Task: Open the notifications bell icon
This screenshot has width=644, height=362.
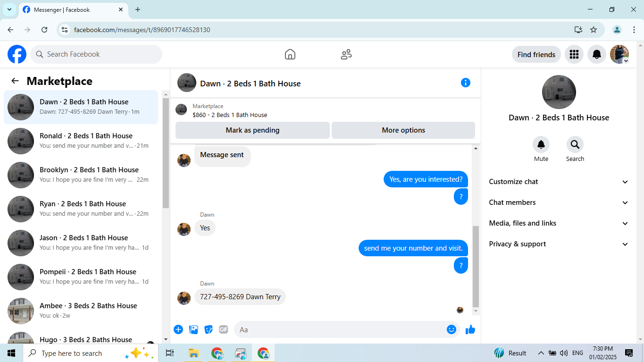Action: coord(597,54)
